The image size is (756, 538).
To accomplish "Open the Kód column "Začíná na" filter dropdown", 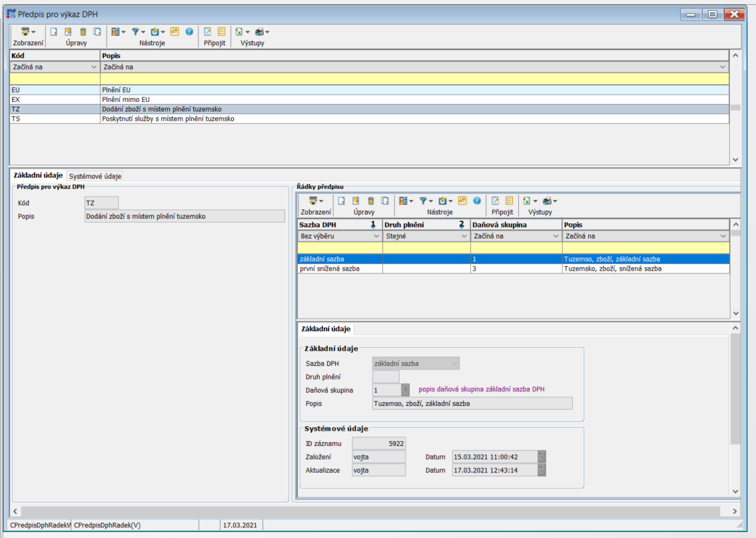I will pos(93,67).
